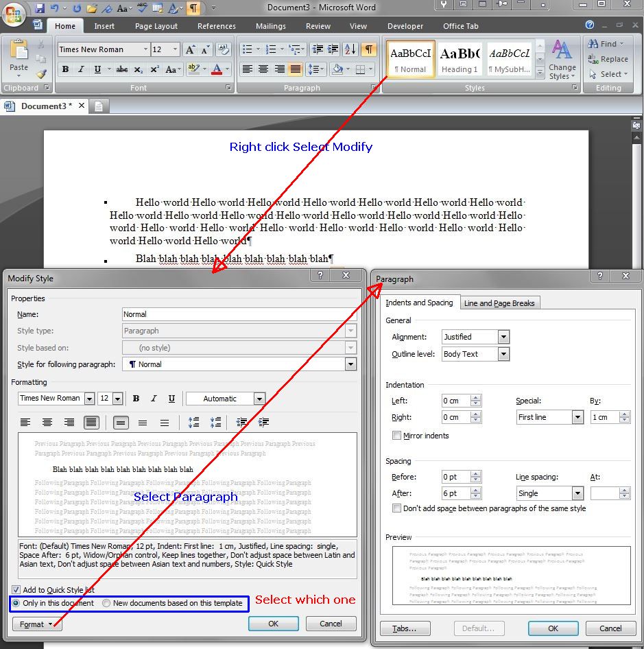Screen dimensions: 644x649
Task: Open font name dropdown in Modify Style
Action: coord(89,399)
